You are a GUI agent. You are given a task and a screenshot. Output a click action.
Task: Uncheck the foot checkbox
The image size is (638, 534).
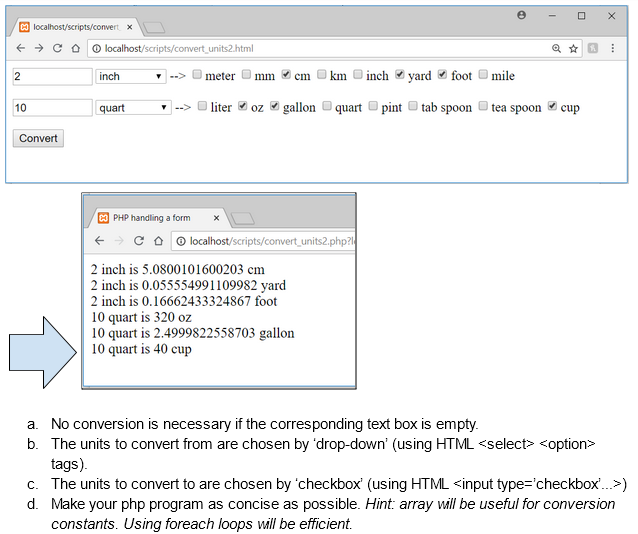pos(443,74)
